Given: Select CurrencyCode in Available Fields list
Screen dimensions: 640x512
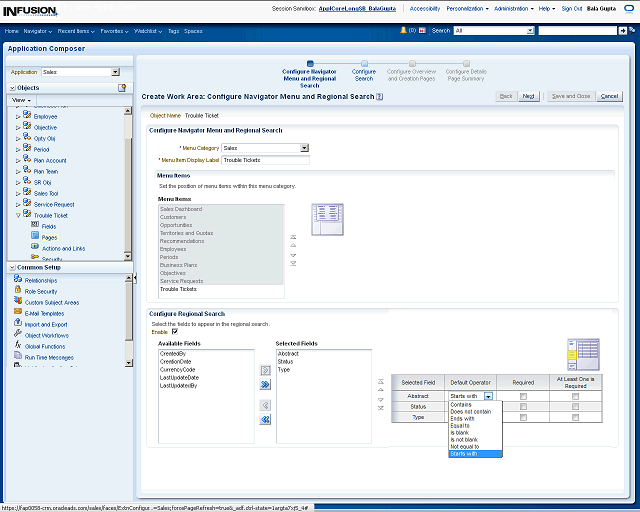Looking at the screenshot, I should click(x=179, y=369).
